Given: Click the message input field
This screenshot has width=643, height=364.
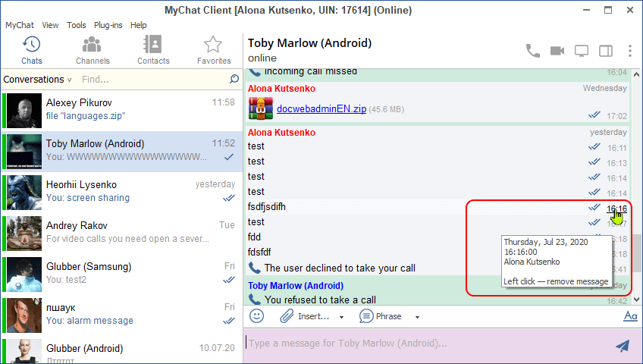Looking at the screenshot, I should coord(425,344).
